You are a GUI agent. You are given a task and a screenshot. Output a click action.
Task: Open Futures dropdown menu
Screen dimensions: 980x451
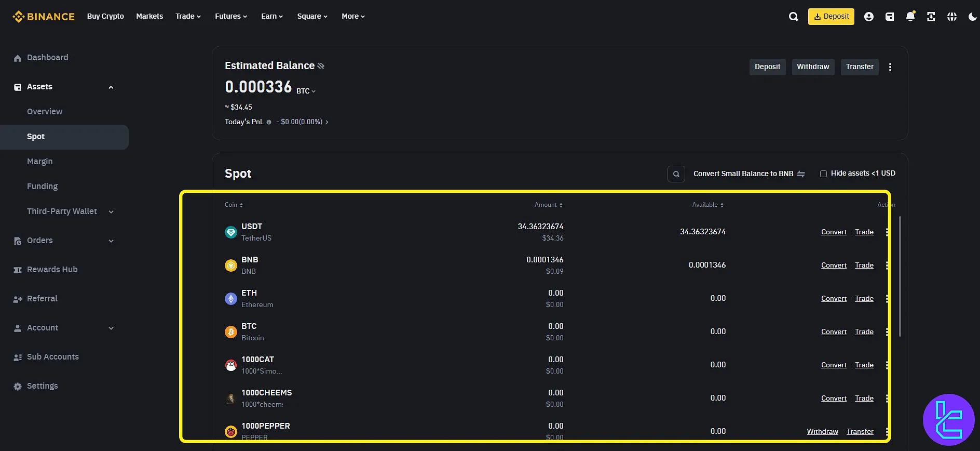point(231,17)
